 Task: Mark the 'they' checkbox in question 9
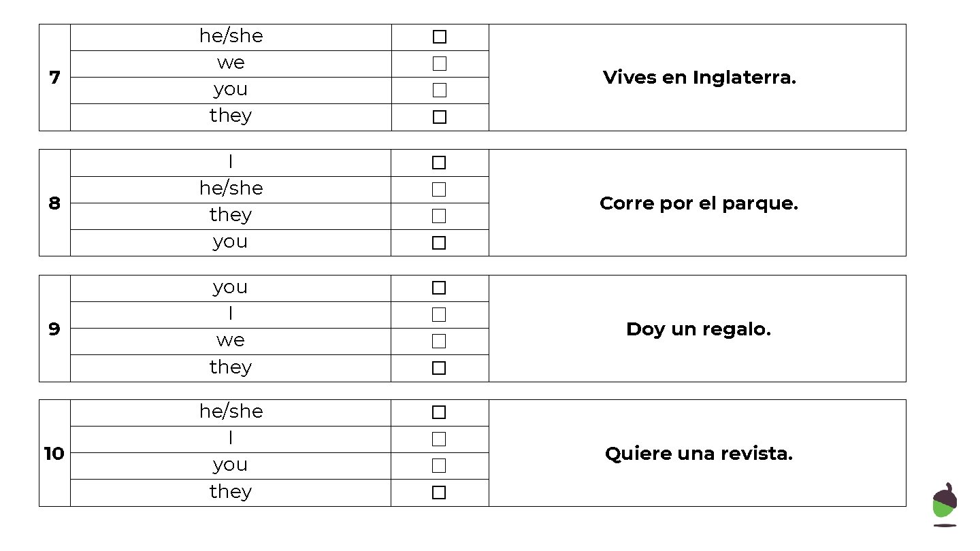(x=439, y=368)
